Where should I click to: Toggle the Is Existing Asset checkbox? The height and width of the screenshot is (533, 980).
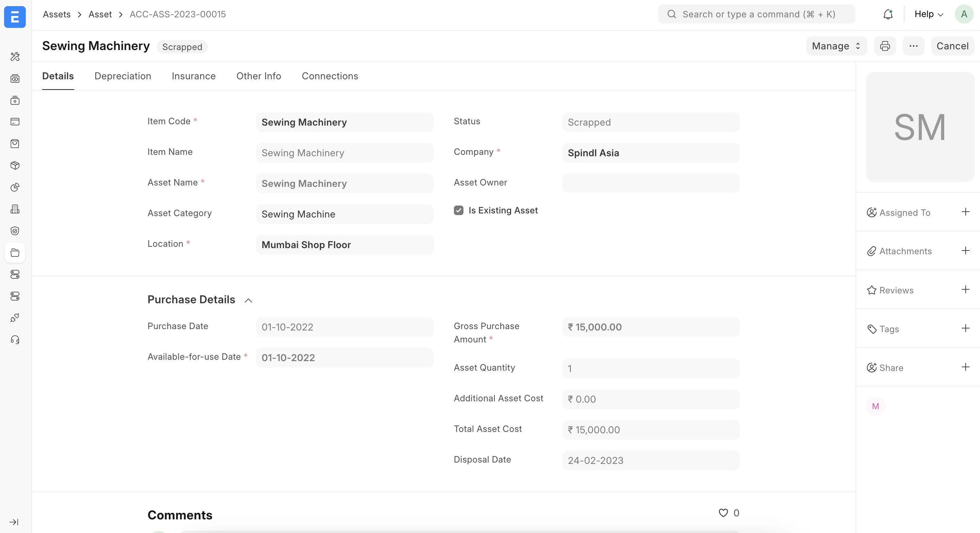(x=458, y=210)
